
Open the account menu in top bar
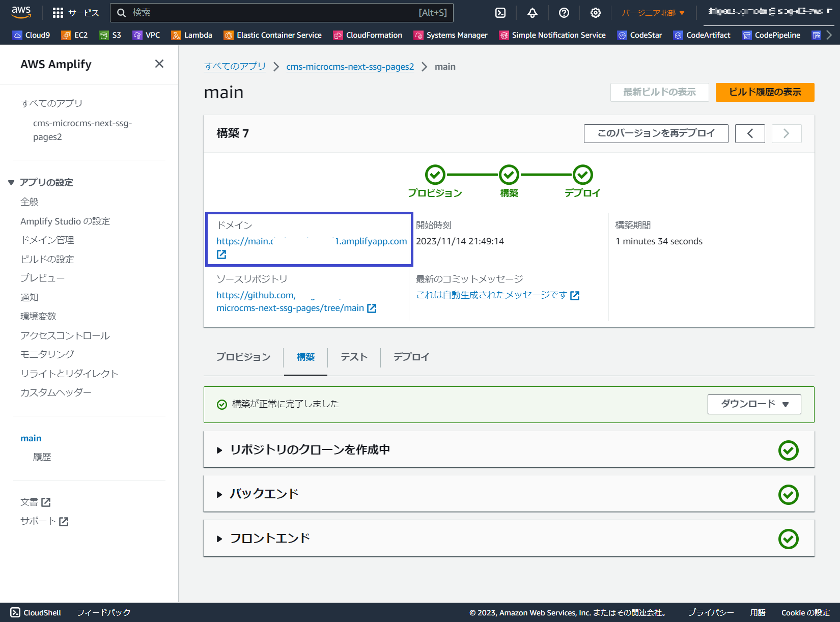click(x=770, y=12)
